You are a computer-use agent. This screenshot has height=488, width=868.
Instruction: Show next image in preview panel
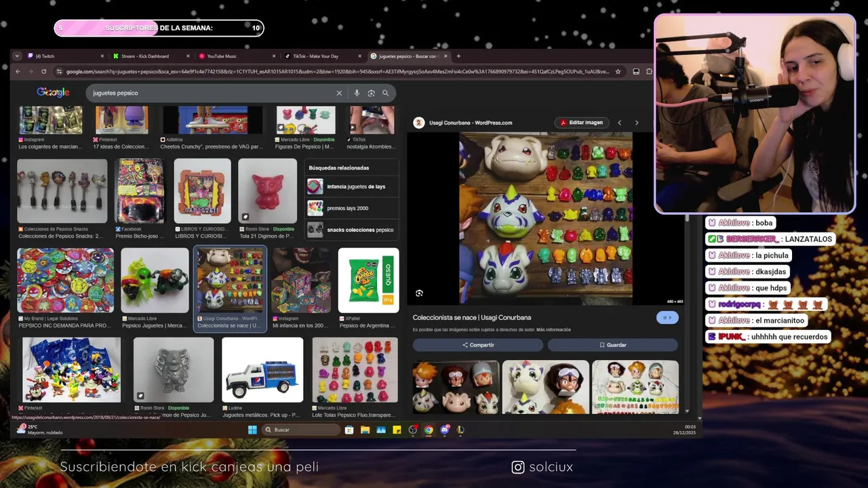pos(636,123)
